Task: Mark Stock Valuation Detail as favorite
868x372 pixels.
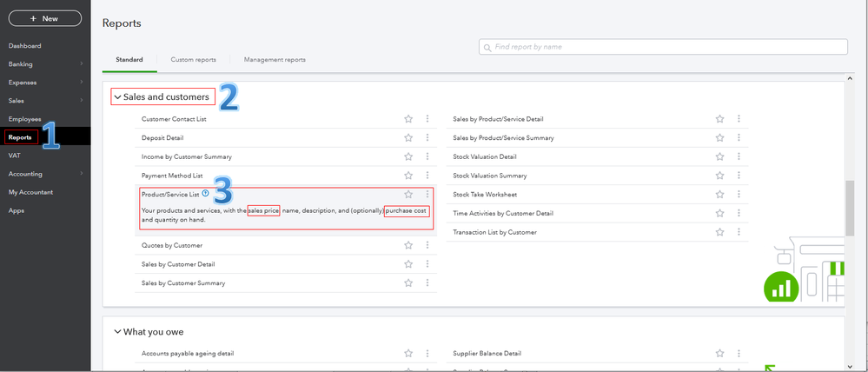Action: pyautogui.click(x=719, y=157)
